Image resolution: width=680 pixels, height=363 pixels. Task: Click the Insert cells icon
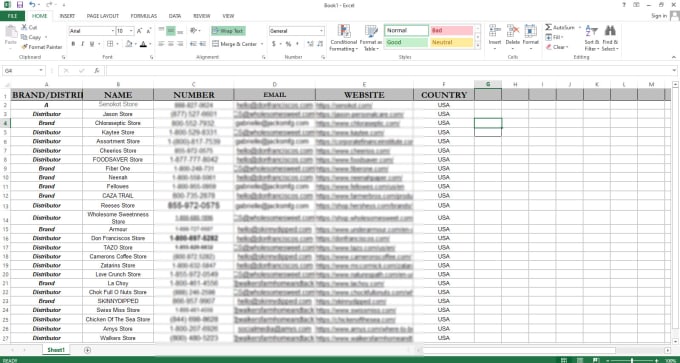click(495, 38)
